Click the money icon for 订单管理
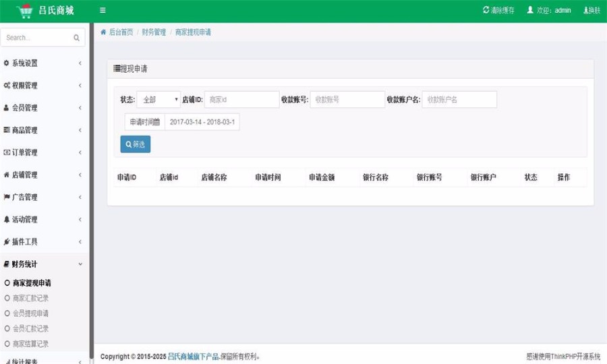 coord(7,152)
